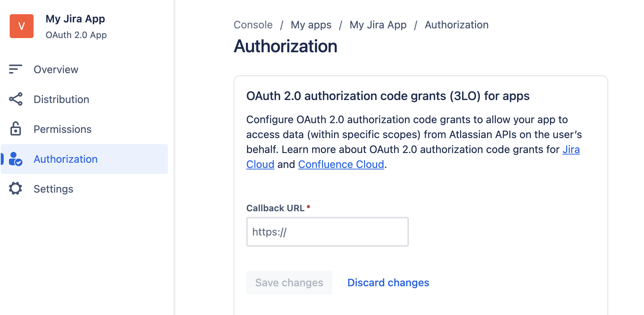This screenshot has width=644, height=315.
Task: Select the Overview icon in the sidebar
Action: (15, 69)
